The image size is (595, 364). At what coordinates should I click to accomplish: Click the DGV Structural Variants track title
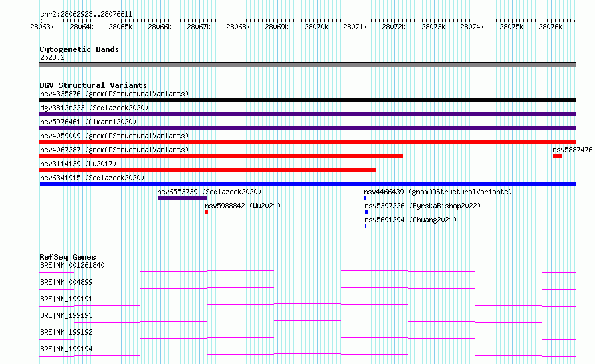click(x=94, y=85)
